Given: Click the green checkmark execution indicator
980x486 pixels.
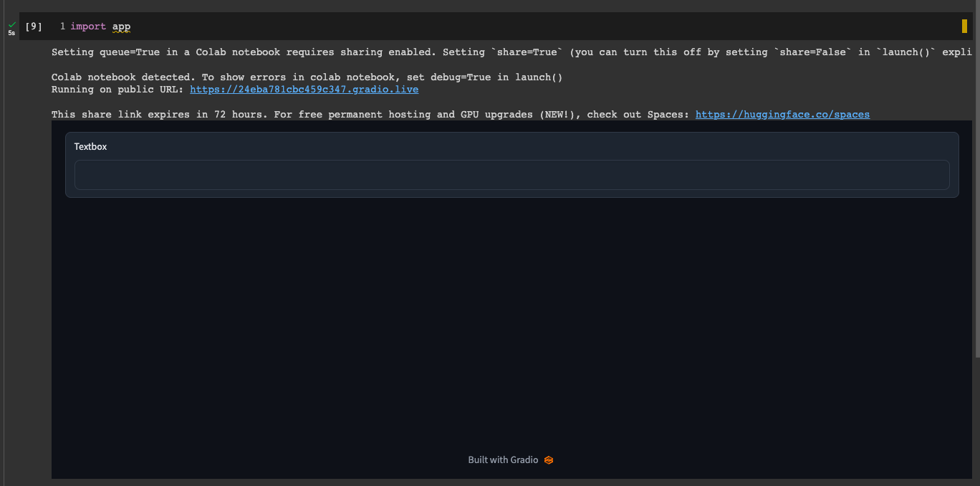Looking at the screenshot, I should coord(11,23).
